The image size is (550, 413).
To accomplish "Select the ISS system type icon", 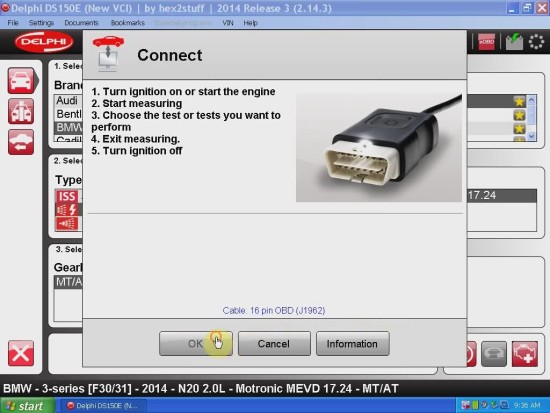I will click(67, 196).
